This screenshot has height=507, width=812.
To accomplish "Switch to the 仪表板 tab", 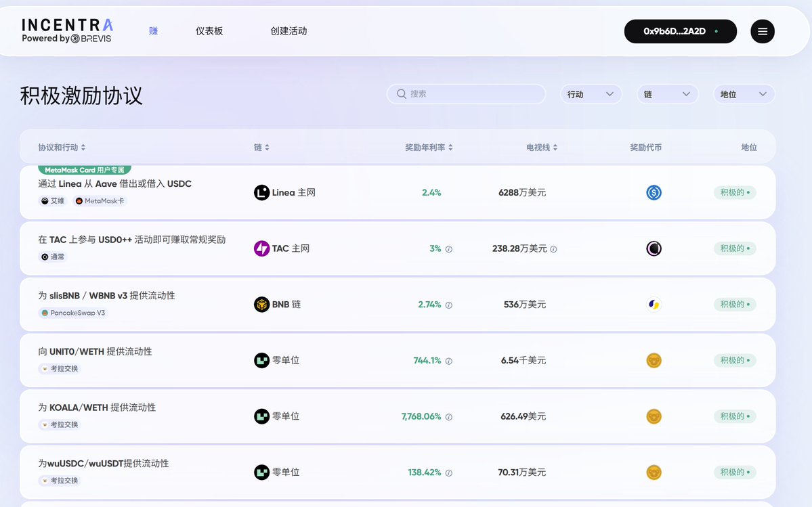I will tap(209, 30).
